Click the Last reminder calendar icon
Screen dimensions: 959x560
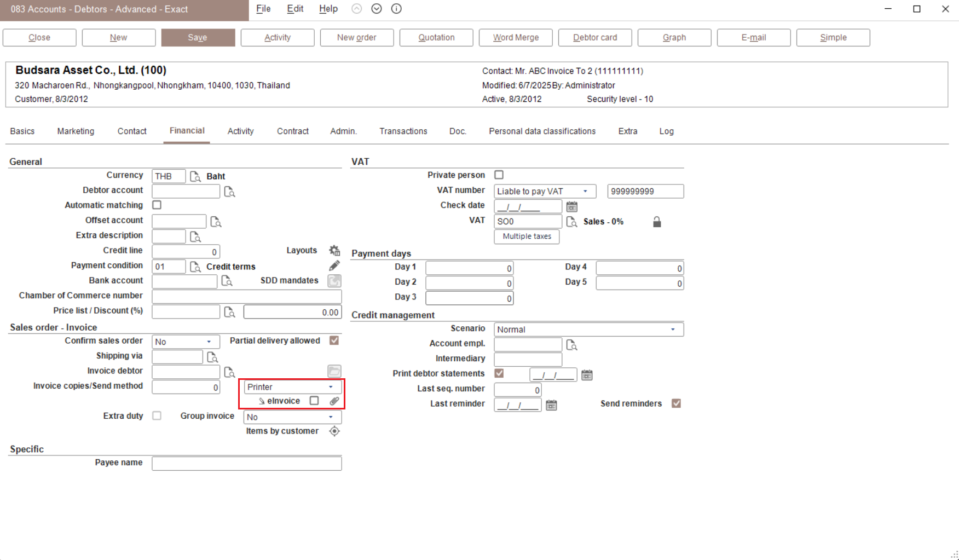point(551,405)
